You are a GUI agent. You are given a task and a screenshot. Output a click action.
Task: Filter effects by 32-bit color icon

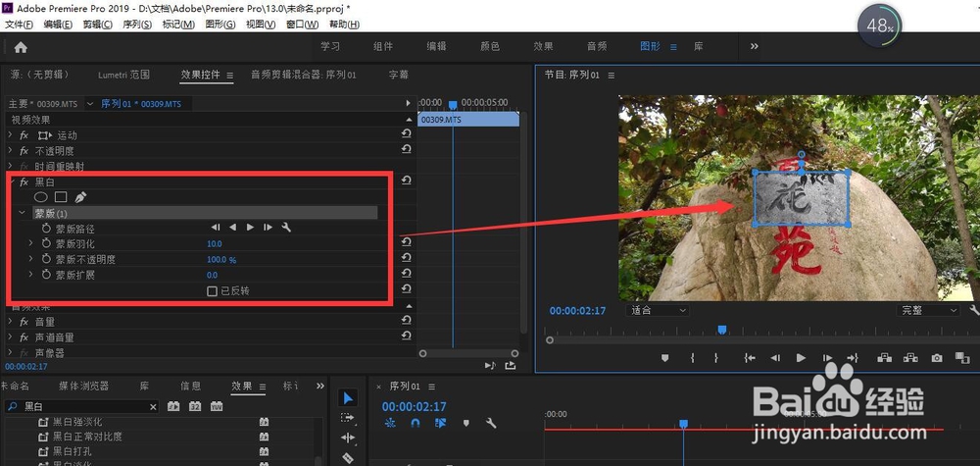195,406
